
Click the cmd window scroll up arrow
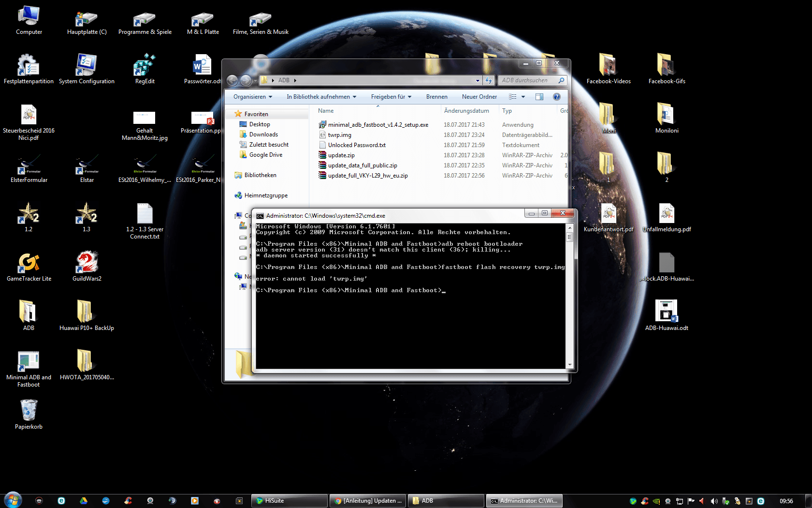(x=570, y=227)
